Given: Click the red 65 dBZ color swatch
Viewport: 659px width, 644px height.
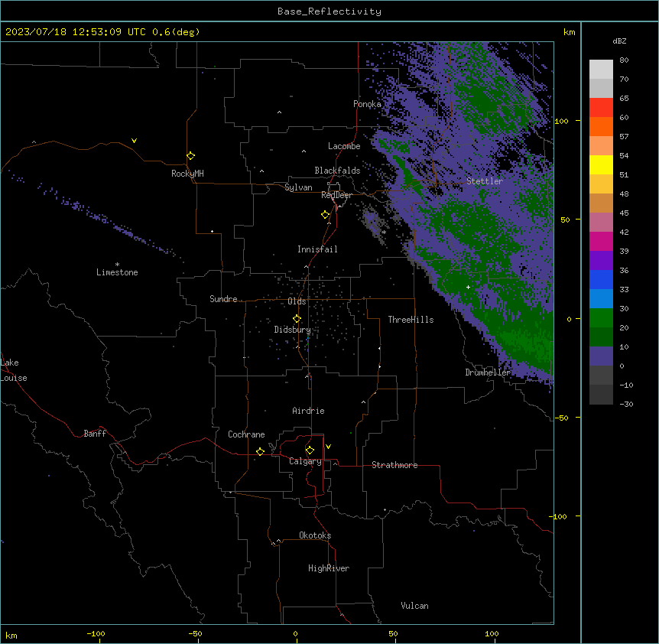Looking at the screenshot, I should (x=601, y=107).
